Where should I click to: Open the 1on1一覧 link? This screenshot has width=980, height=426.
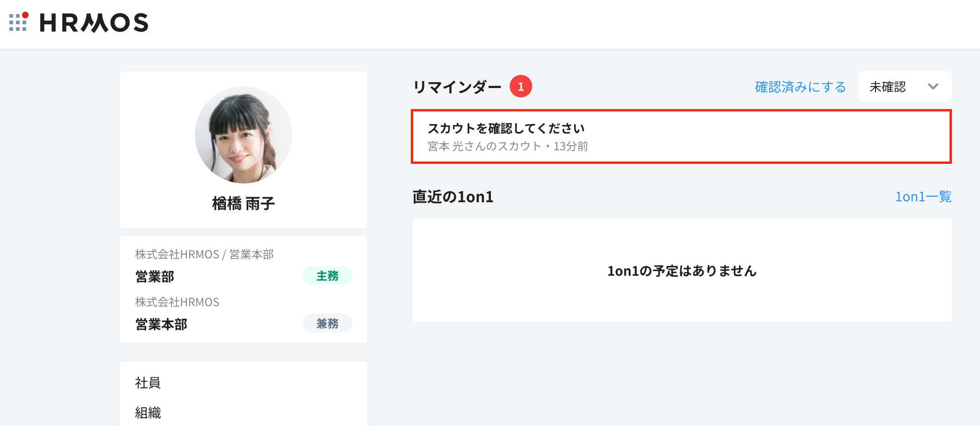tap(923, 197)
